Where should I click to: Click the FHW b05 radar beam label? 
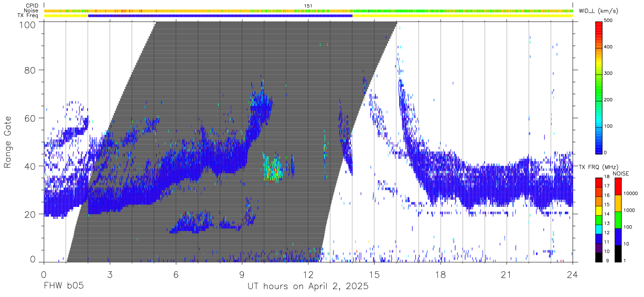63,287
